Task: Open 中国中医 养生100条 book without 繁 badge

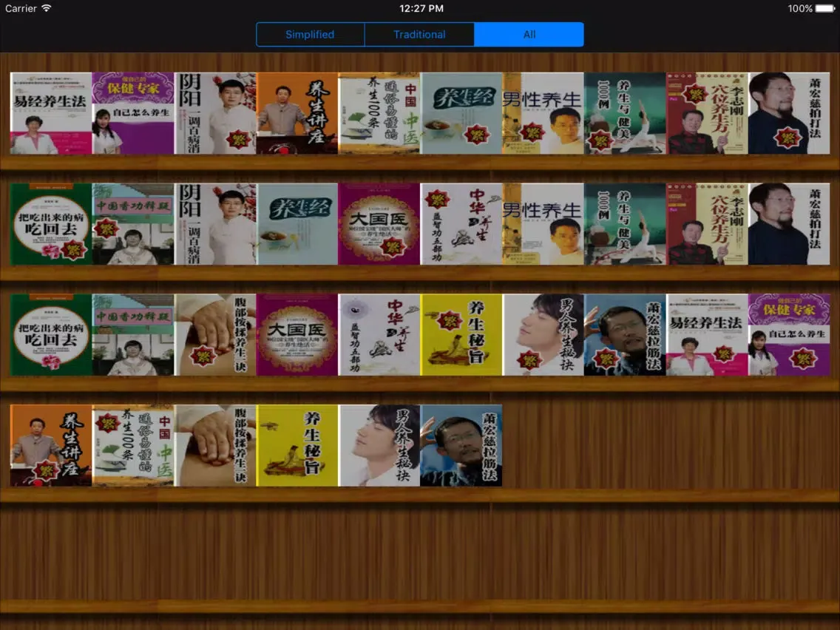Action: (x=379, y=114)
